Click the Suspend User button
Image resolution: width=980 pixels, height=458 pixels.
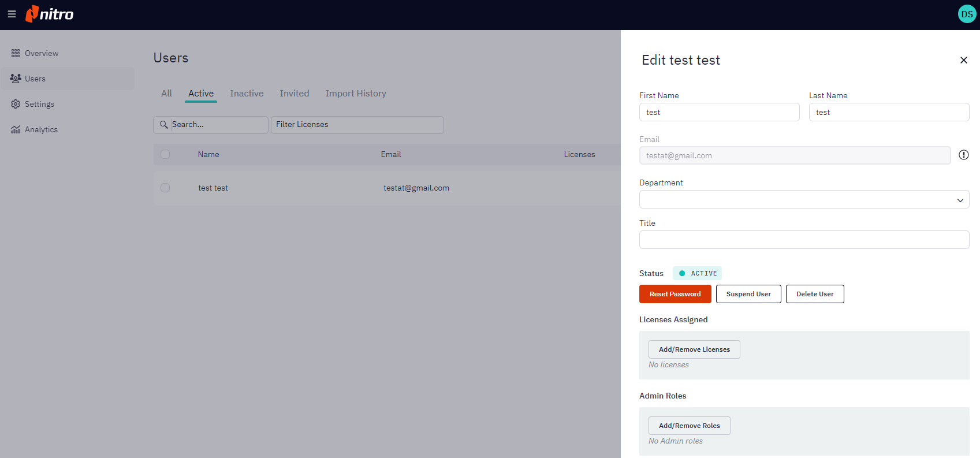(748, 294)
